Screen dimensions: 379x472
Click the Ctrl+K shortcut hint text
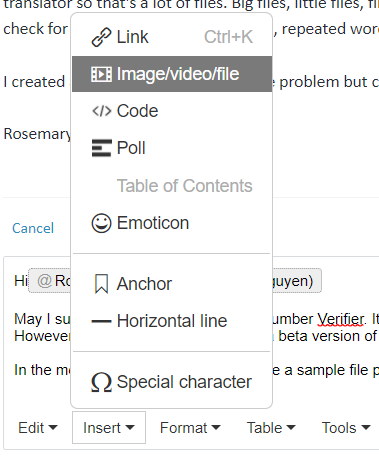point(228,37)
